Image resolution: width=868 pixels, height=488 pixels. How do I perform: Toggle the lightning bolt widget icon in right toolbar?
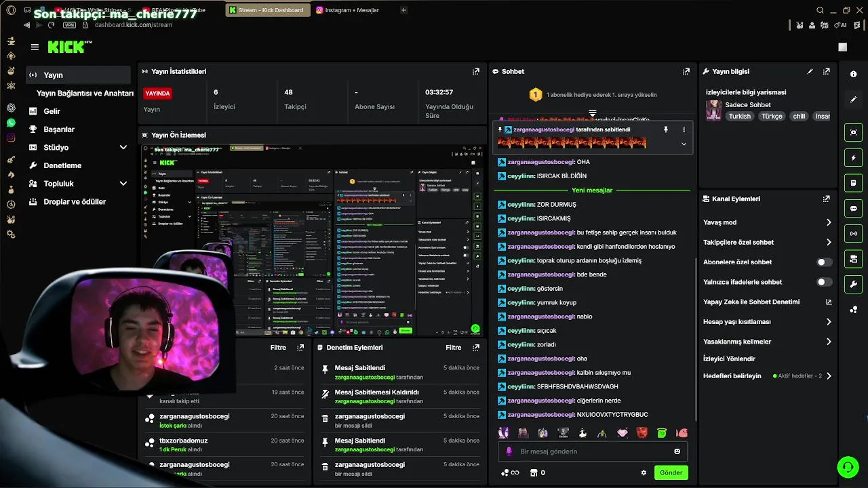(x=853, y=158)
